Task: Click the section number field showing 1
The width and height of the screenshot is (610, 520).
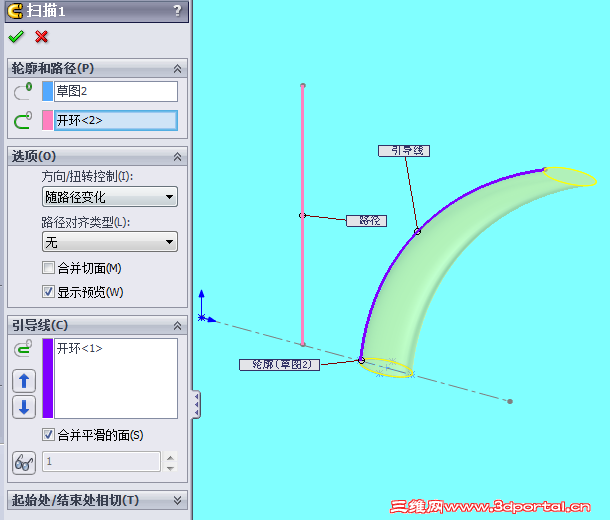Action: 101,462
